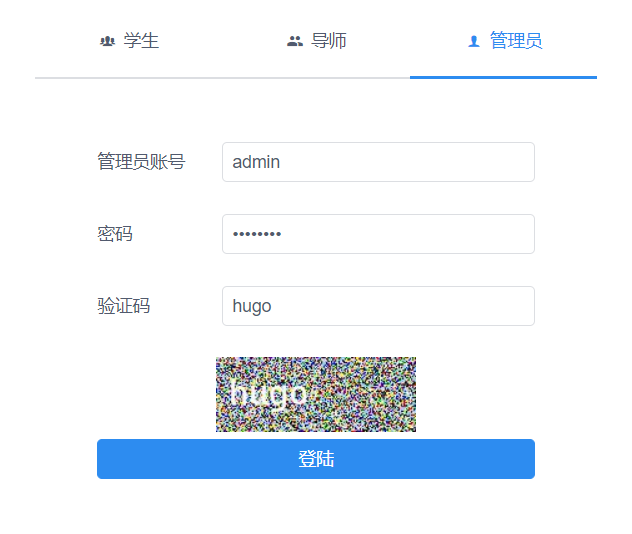Focus the 验证码 text input
Viewport: 632px width, 534px height.
(x=378, y=306)
